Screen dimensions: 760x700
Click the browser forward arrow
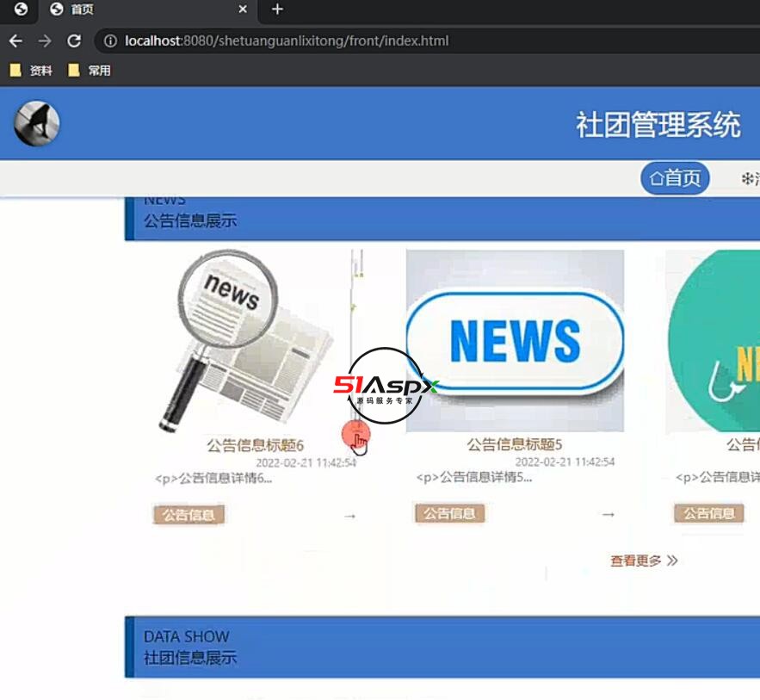click(x=45, y=41)
